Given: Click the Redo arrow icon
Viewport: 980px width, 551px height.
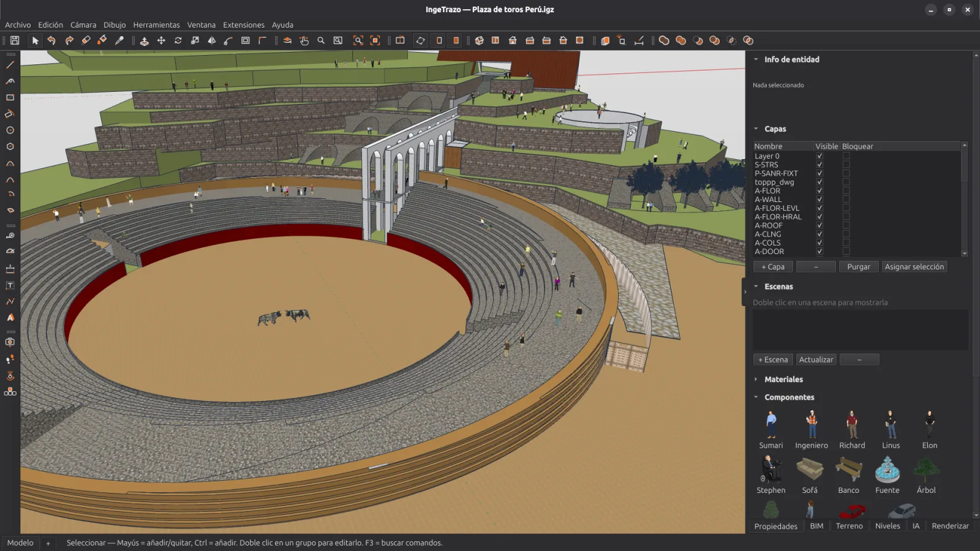Looking at the screenshot, I should pos(69,40).
